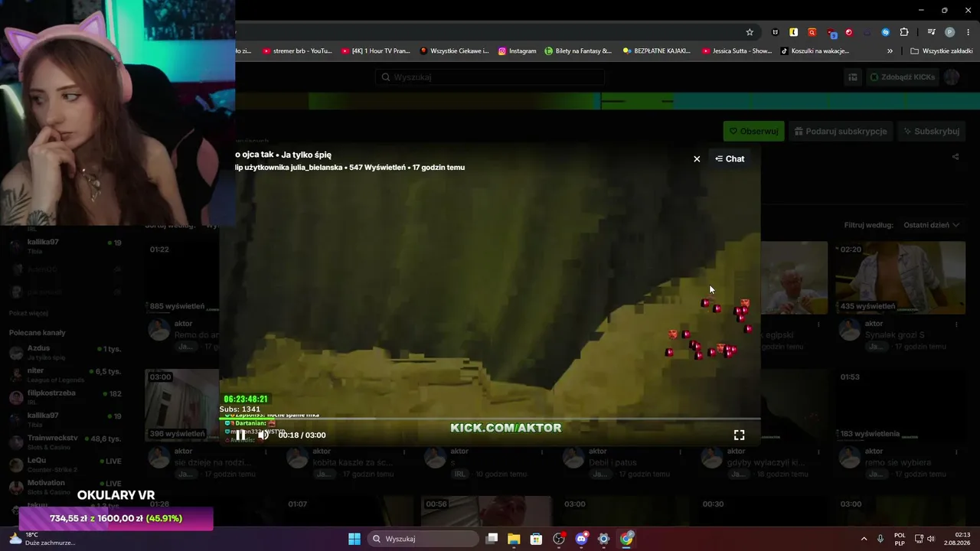The image size is (980, 551).
Task: Open the media controls icon
Action: pyautogui.click(x=932, y=32)
